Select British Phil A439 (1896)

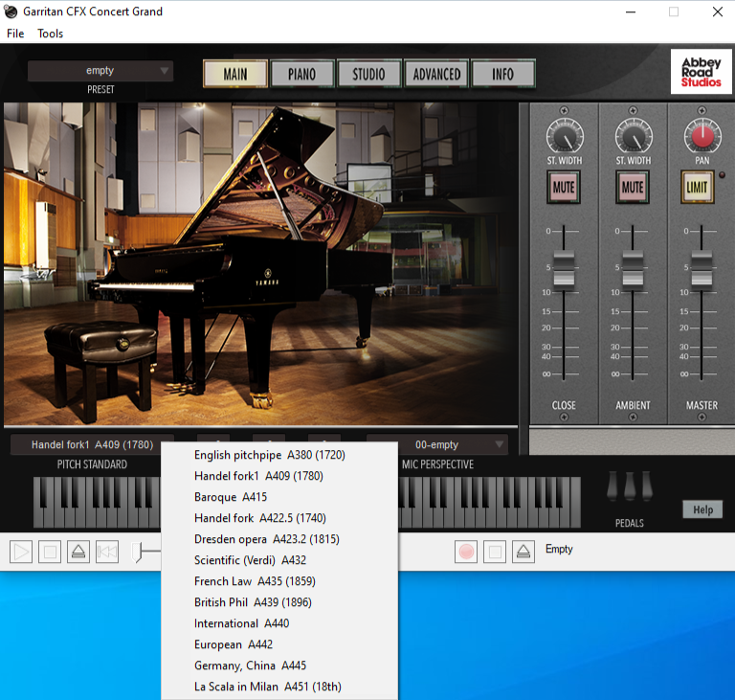click(x=279, y=602)
